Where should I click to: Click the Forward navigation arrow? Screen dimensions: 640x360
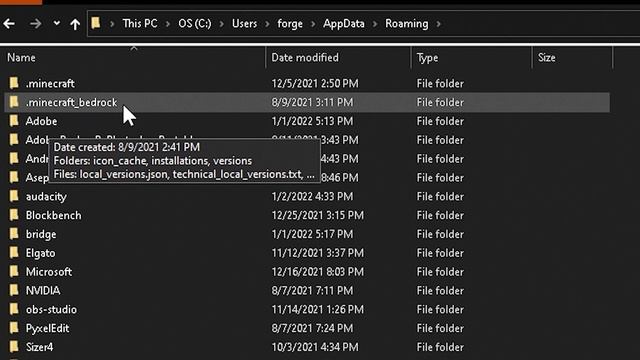click(x=36, y=24)
